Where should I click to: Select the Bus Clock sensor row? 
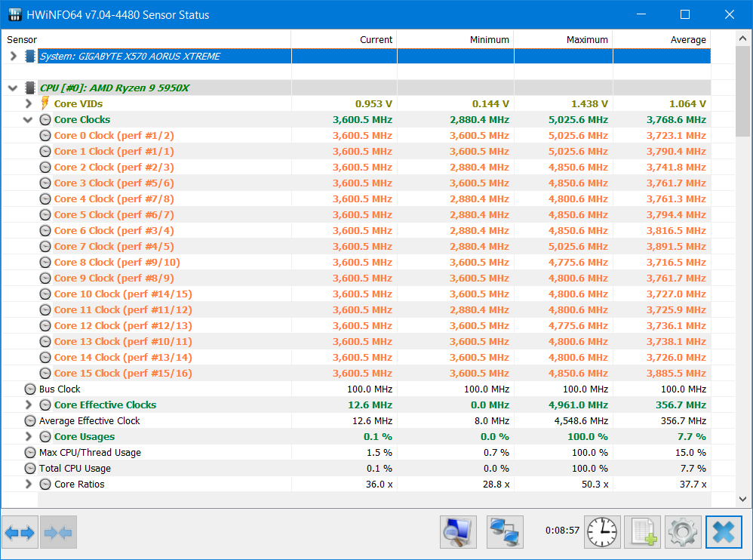click(356, 389)
